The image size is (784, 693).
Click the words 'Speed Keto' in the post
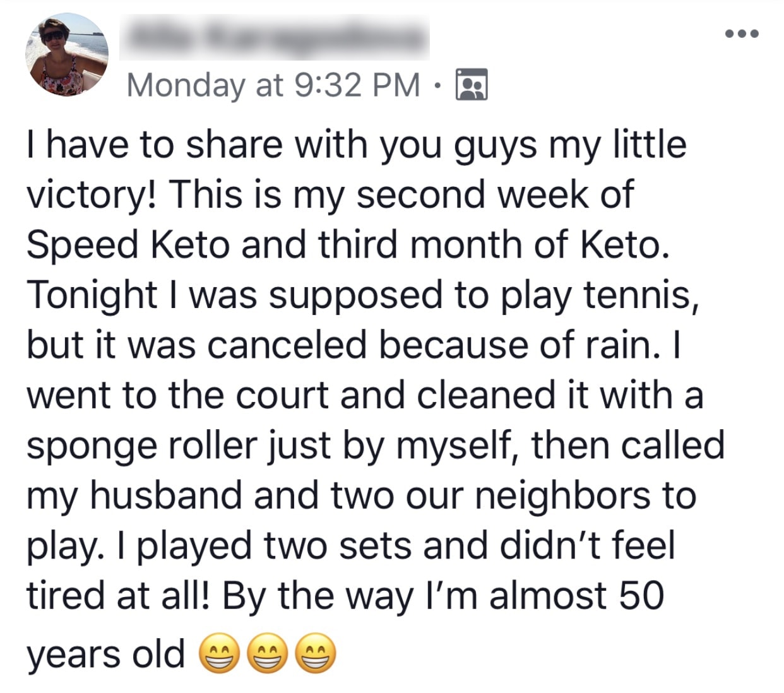(128, 245)
